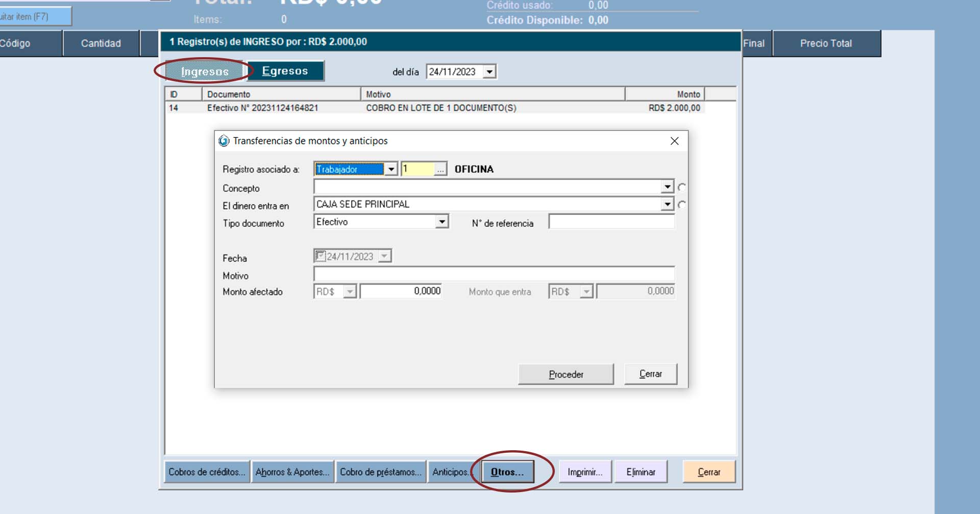Click the N° de referencia field
980x514 pixels.
click(x=611, y=222)
